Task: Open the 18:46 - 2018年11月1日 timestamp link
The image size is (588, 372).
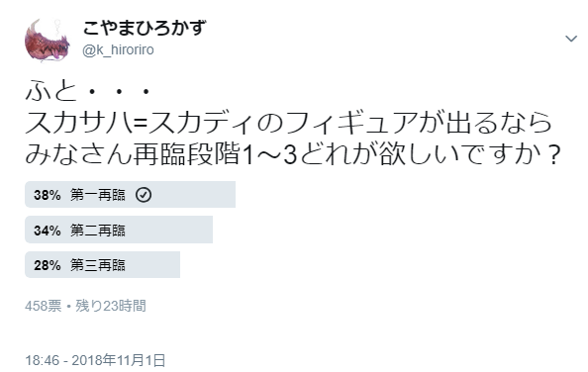Action: tap(95, 360)
